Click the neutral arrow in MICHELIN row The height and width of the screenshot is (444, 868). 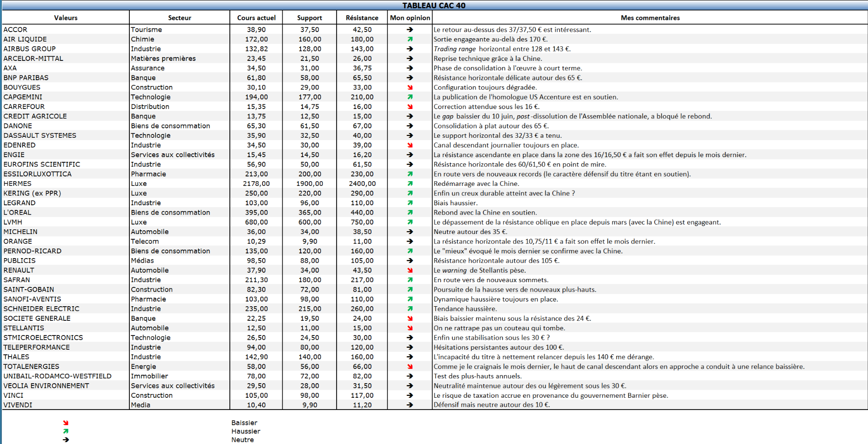pos(410,232)
